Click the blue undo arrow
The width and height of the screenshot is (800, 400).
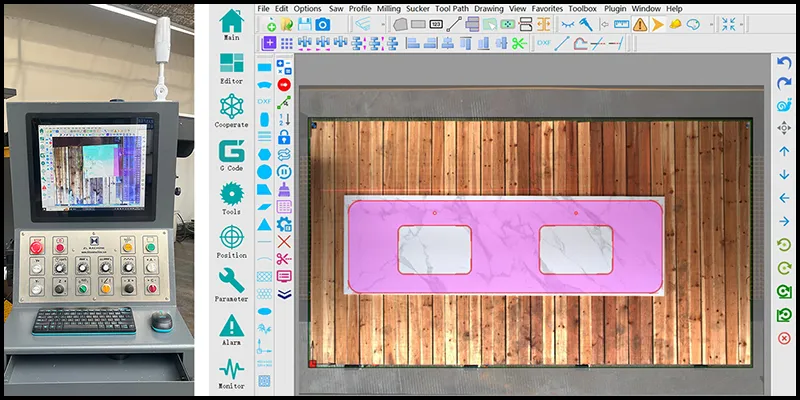point(784,63)
